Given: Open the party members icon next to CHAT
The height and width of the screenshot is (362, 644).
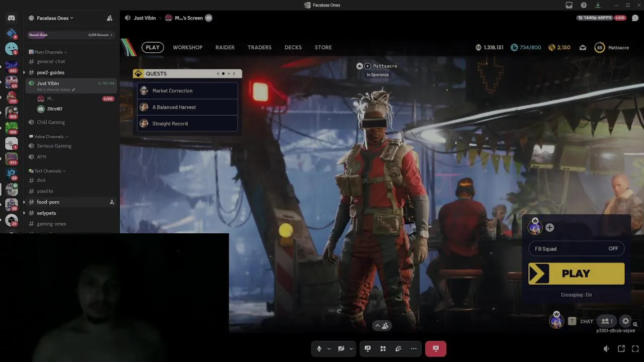Looking at the screenshot, I should (607, 321).
